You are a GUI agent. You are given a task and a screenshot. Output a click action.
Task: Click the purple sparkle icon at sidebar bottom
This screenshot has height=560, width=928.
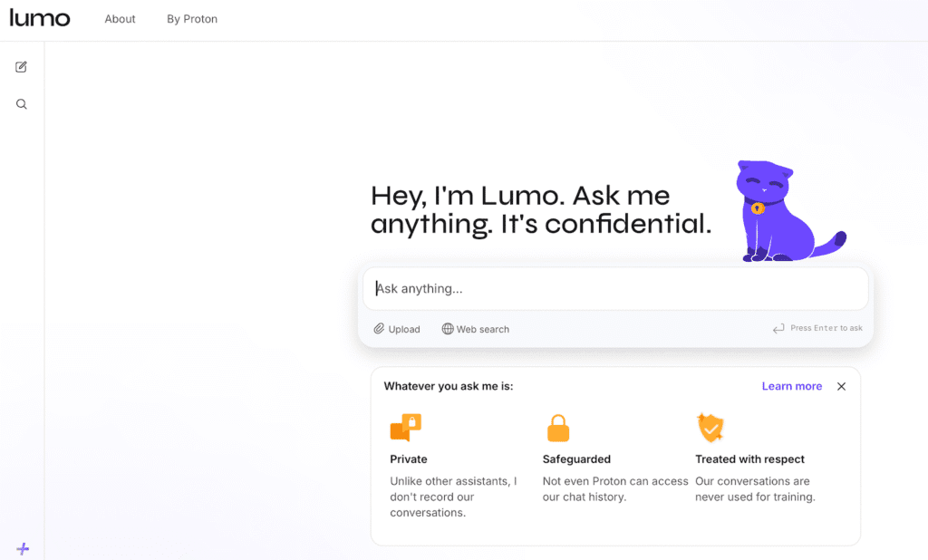23,547
